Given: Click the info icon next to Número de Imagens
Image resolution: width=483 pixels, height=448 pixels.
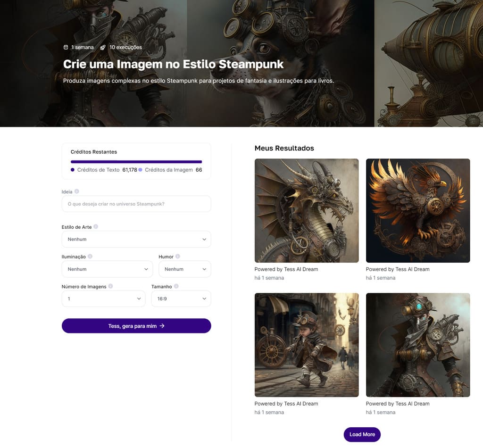Looking at the screenshot, I should point(110,286).
